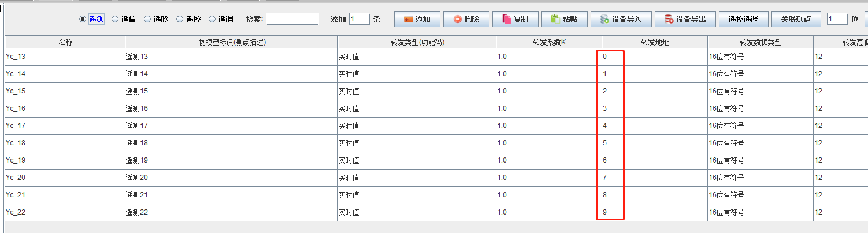Click coefficient 1.0 in Yc_18 row

549,143
